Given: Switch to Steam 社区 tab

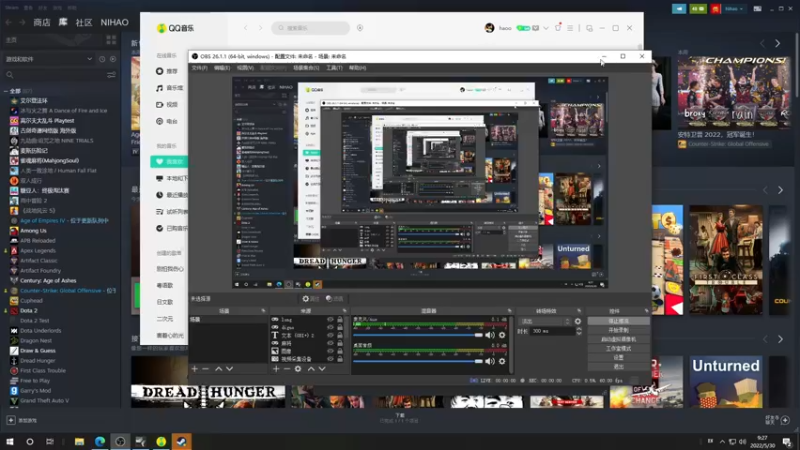Looking at the screenshot, I should tap(84, 22).
